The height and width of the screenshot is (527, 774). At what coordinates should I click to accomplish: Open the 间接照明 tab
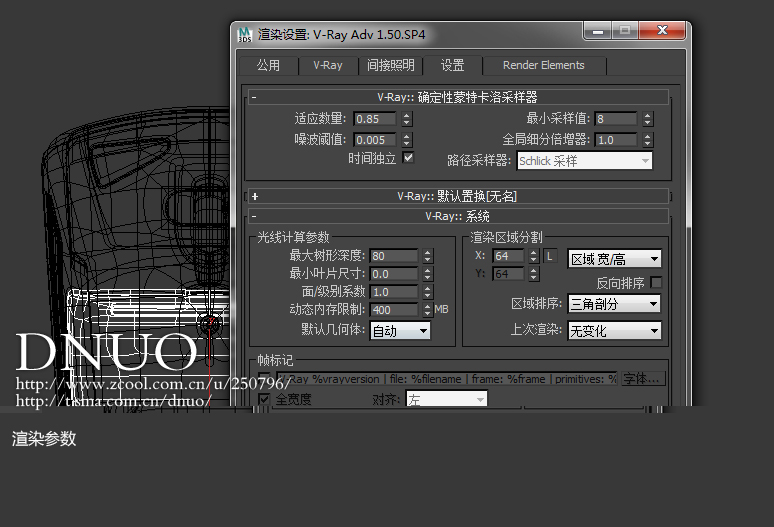(390, 66)
